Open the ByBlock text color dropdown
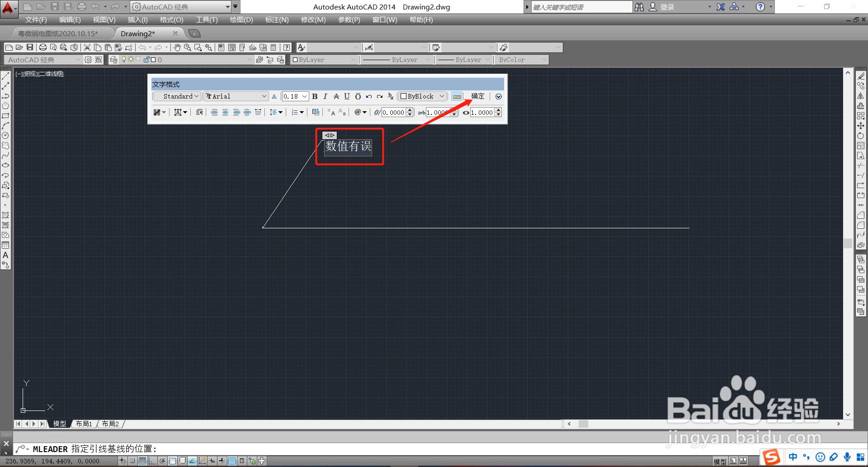The width and height of the screenshot is (868, 467). [x=422, y=96]
